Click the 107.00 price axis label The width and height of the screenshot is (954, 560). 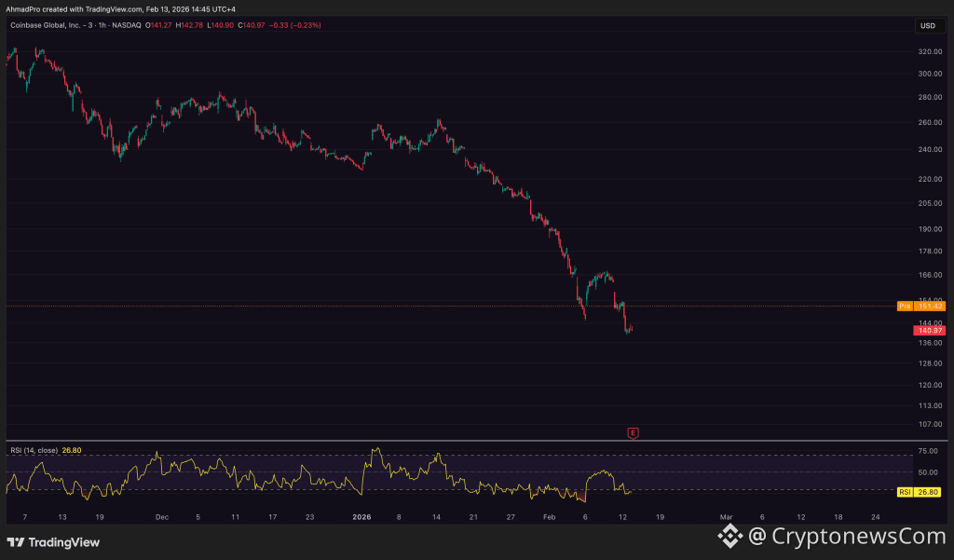coord(930,424)
